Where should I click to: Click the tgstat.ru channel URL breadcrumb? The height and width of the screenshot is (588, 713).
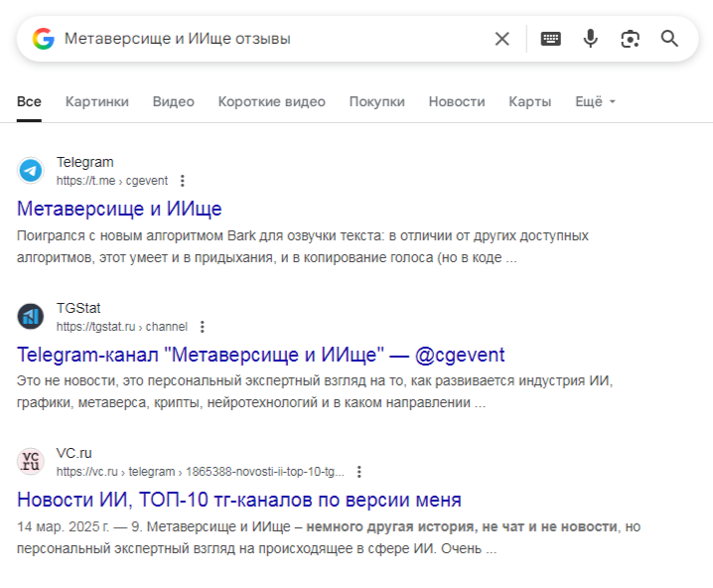pos(122,327)
